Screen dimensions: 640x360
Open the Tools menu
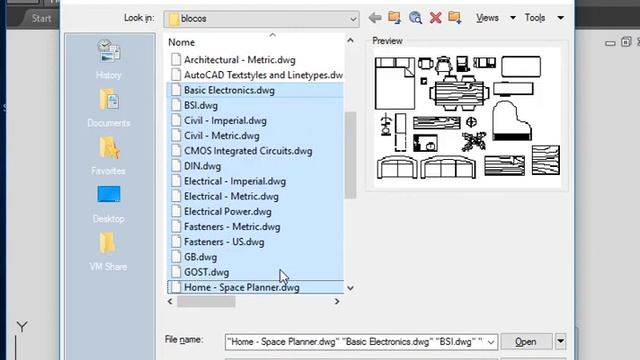coord(535,18)
